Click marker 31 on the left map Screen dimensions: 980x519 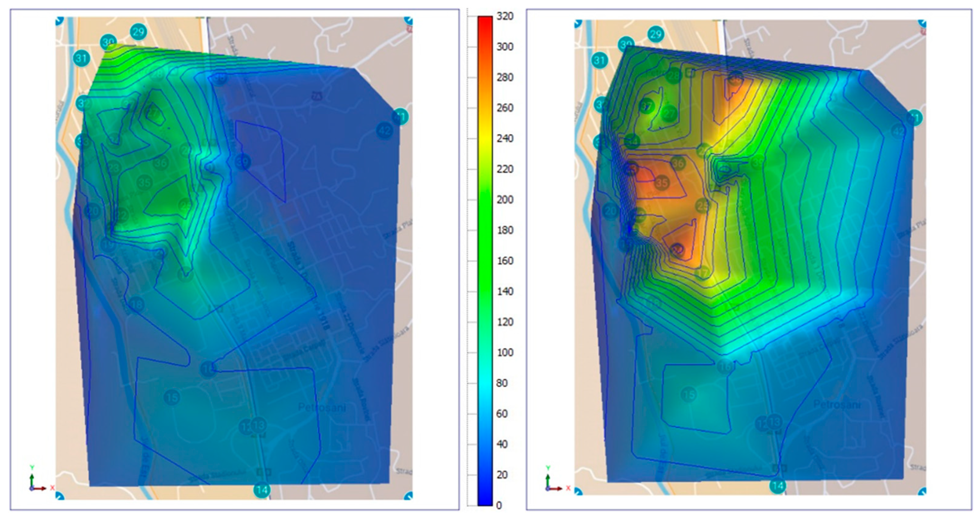81,59
